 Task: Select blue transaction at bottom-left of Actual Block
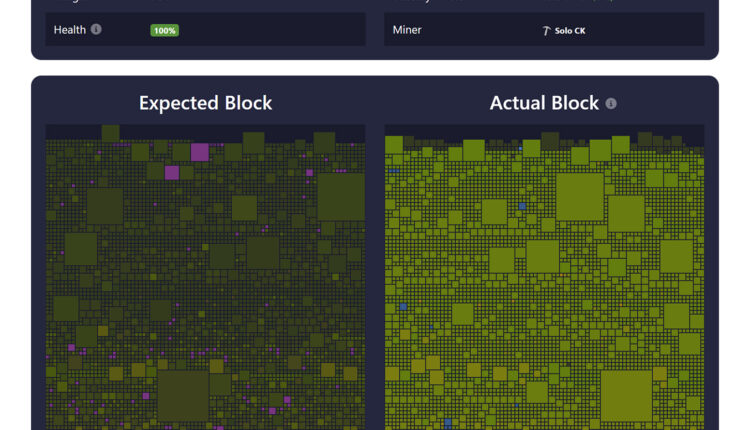pyautogui.click(x=447, y=422)
